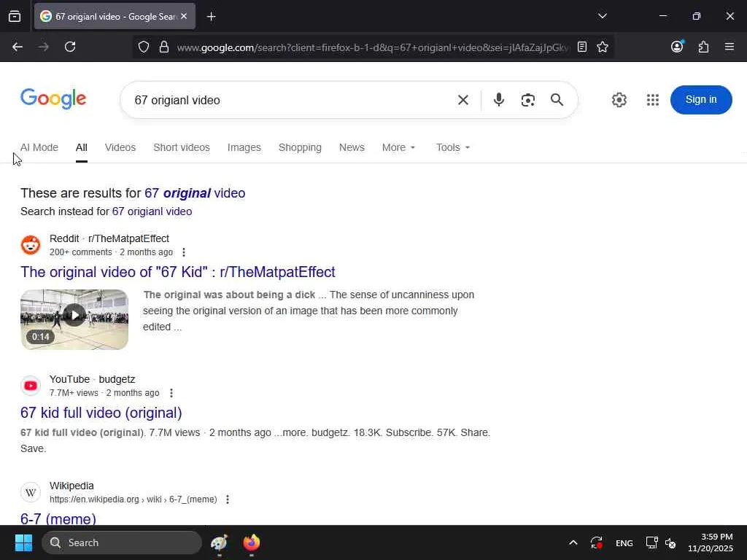Image resolution: width=747 pixels, height=560 pixels.
Task: Click the Wikipedia favicon icon
Action: 31,492
